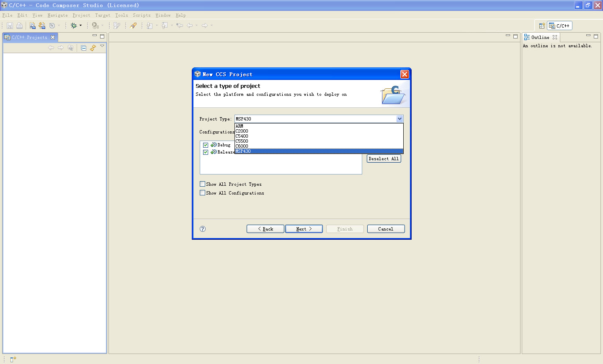Open the Edit menu
The image size is (603, 364).
coord(22,15)
